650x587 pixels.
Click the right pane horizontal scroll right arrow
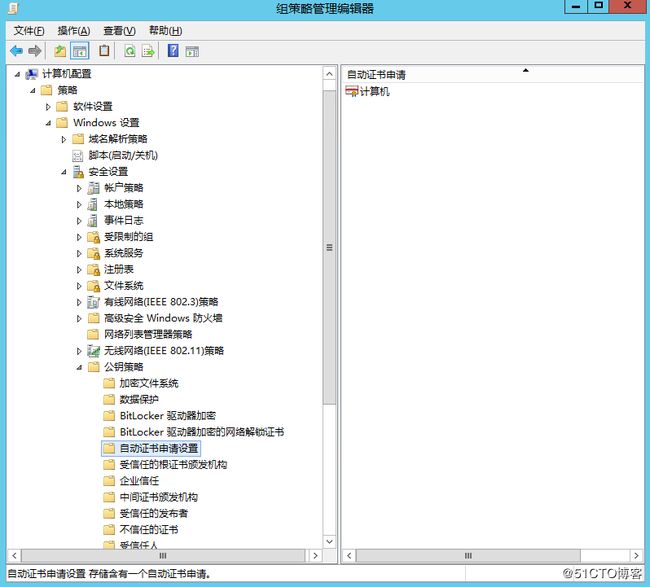(x=636, y=556)
